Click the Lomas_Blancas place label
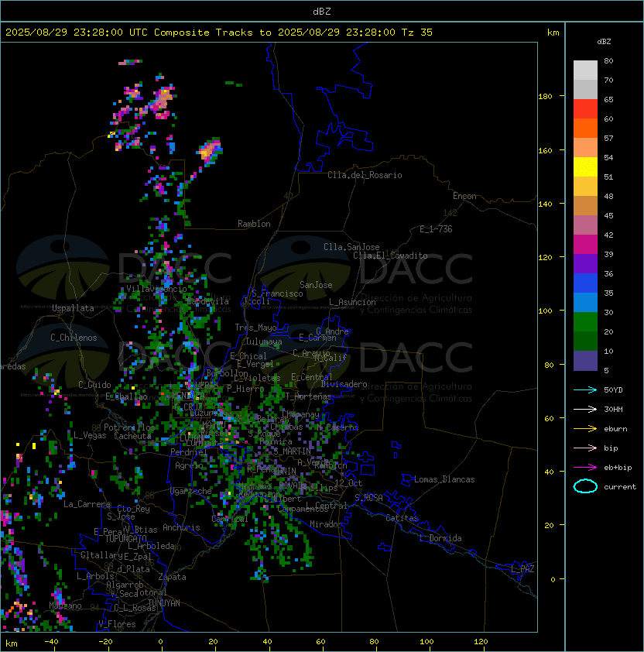 click(444, 479)
